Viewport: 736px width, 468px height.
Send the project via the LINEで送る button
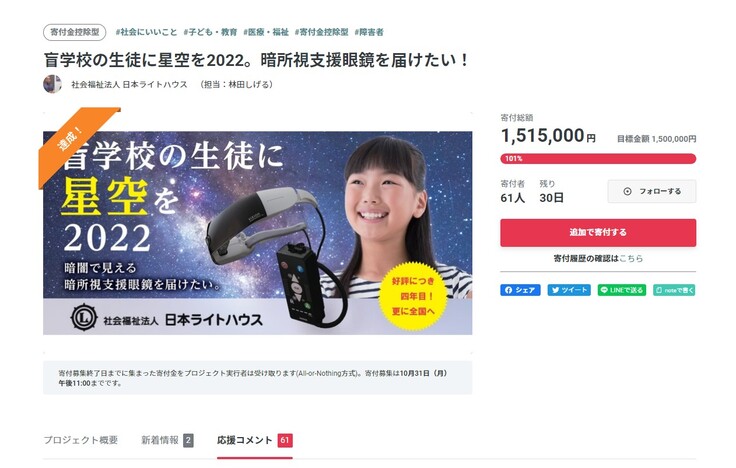click(622, 290)
